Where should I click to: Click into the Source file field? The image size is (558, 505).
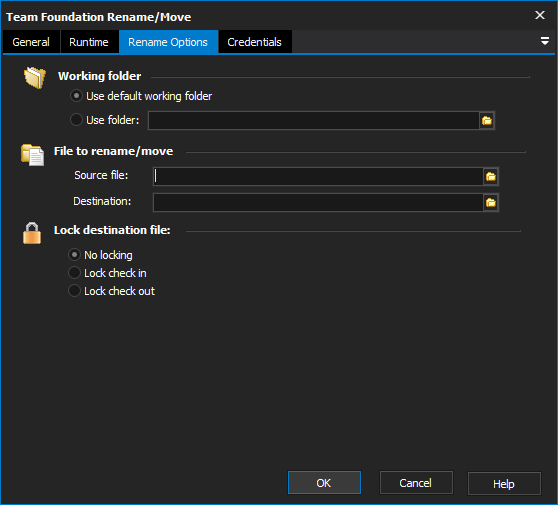(318, 177)
